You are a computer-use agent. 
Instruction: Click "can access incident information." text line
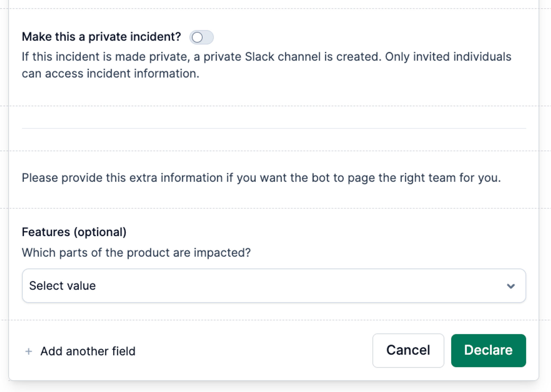coord(110,74)
